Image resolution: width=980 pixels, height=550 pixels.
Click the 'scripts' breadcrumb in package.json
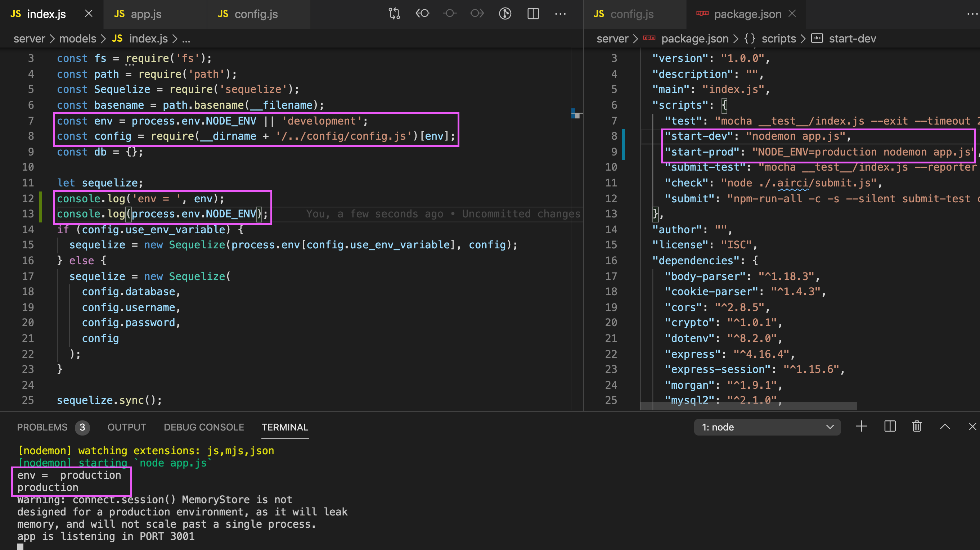pos(778,39)
